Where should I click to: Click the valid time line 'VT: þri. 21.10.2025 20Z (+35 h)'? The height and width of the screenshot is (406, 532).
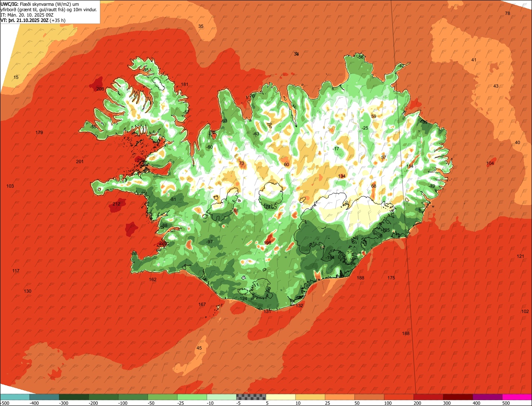click(x=33, y=20)
